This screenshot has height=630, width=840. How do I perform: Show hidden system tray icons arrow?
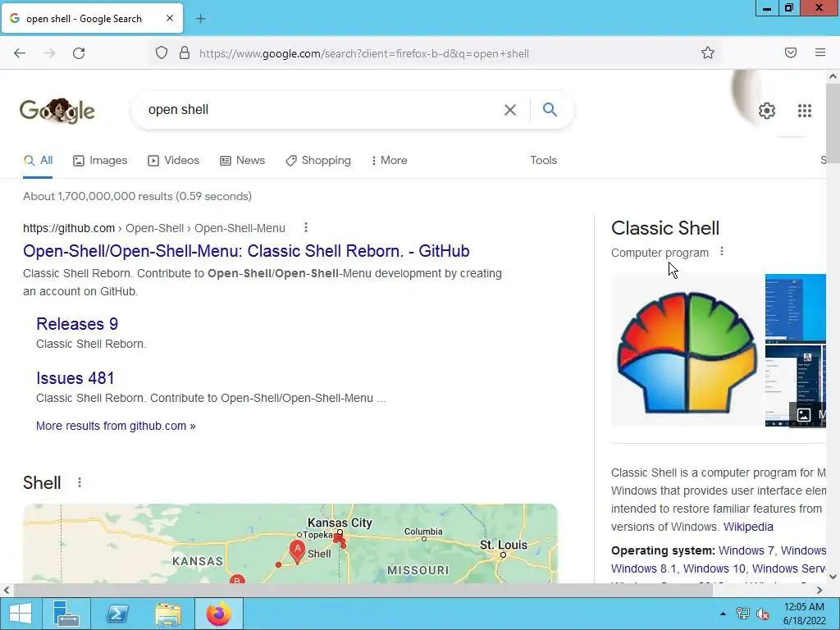[x=723, y=614]
